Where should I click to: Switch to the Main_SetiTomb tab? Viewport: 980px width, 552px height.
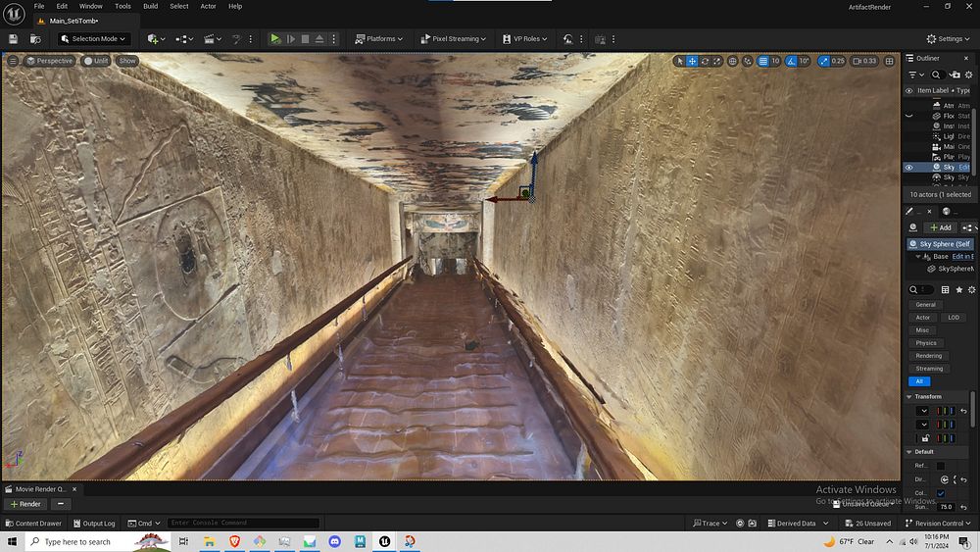[x=72, y=22]
